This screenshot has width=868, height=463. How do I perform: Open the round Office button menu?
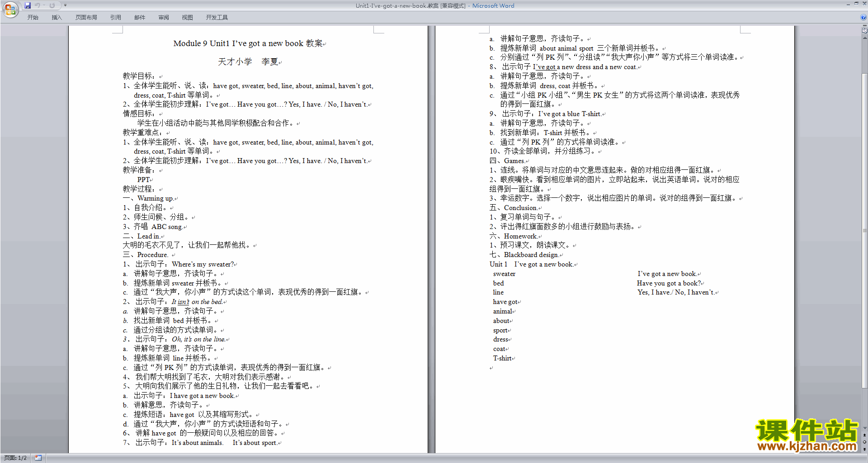click(10, 9)
